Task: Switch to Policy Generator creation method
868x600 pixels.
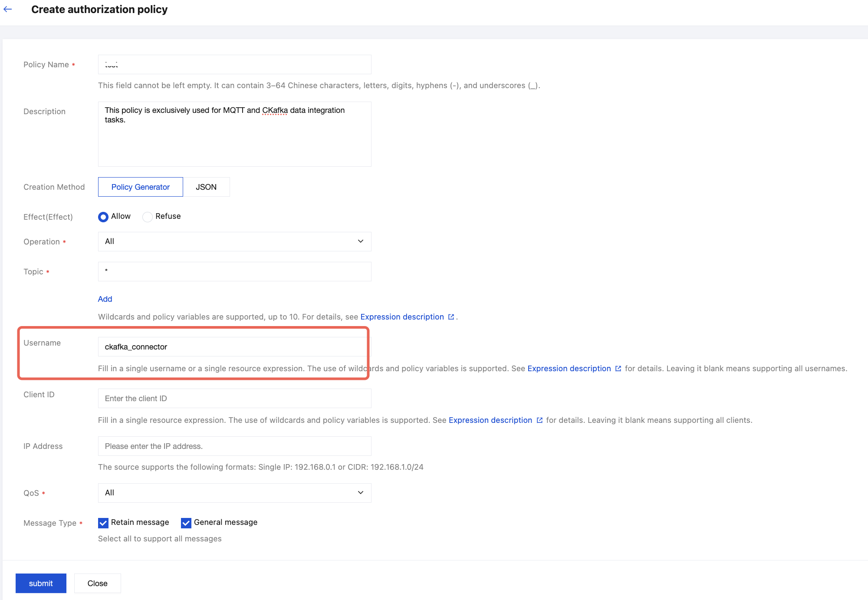Action: [x=140, y=187]
